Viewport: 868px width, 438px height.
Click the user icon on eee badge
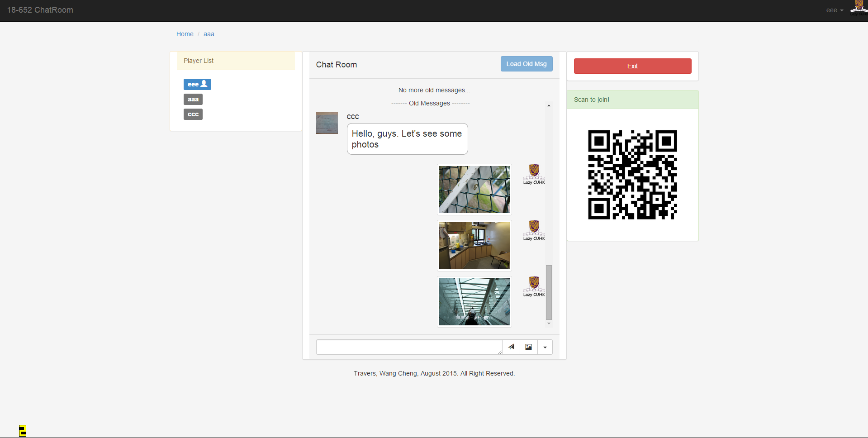coord(204,84)
